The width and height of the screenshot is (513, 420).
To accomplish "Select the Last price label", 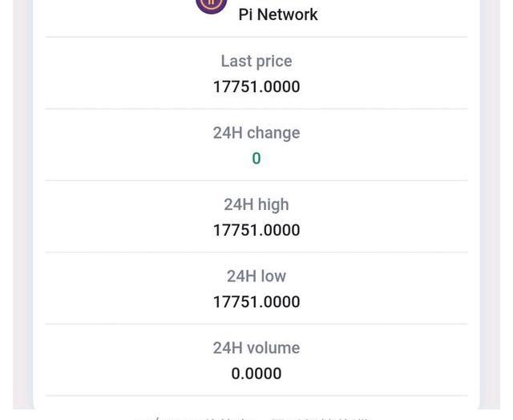I will pyautogui.click(x=256, y=61).
